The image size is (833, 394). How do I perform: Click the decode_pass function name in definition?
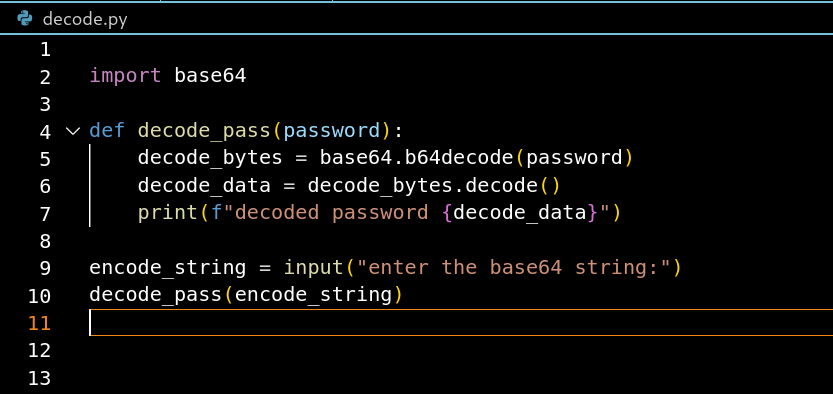[x=205, y=131]
